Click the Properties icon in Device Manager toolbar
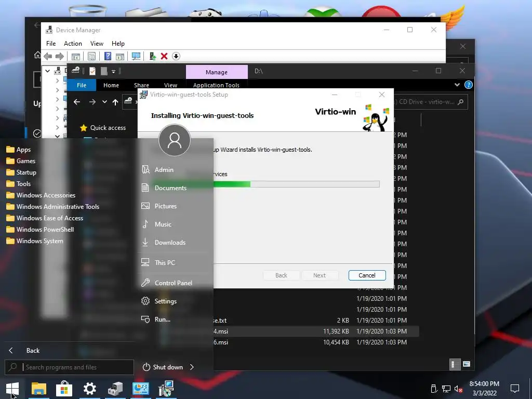Image resolution: width=532 pixels, height=399 pixels. click(91, 56)
